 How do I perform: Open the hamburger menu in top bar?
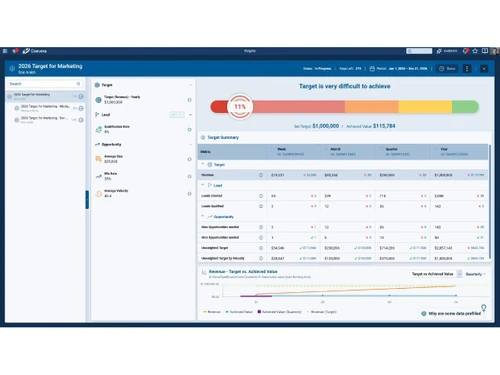click(x=5, y=51)
